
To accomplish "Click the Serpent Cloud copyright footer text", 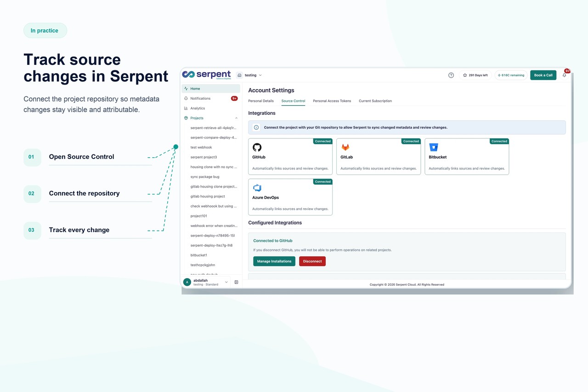I will coord(407,284).
